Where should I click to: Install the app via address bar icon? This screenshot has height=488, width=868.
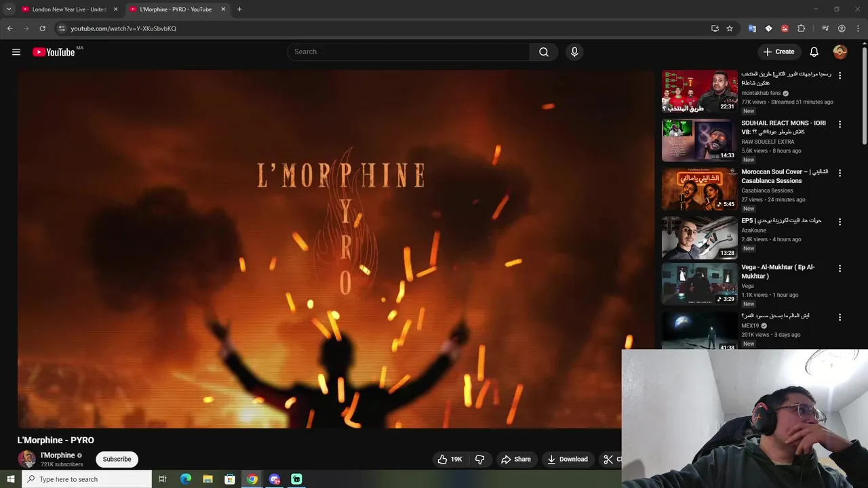(x=715, y=28)
